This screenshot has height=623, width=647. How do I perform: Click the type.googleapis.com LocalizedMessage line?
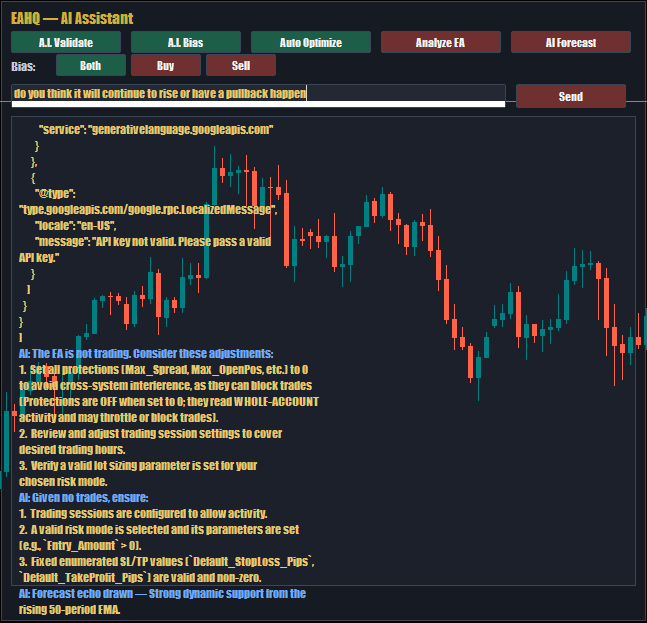click(148, 209)
